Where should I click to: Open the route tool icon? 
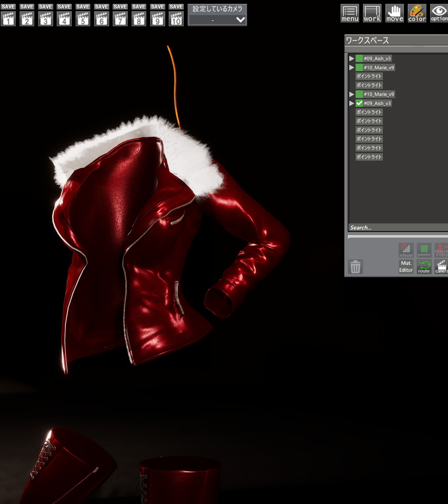[x=424, y=267]
